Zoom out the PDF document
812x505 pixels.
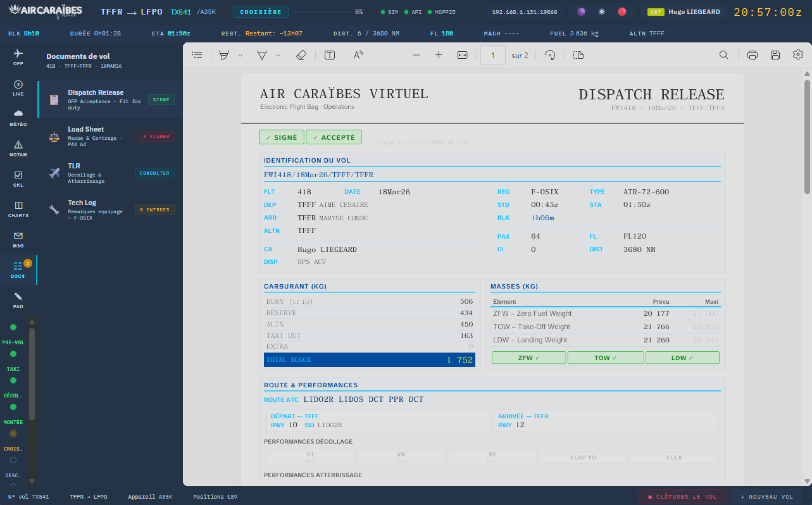point(416,55)
